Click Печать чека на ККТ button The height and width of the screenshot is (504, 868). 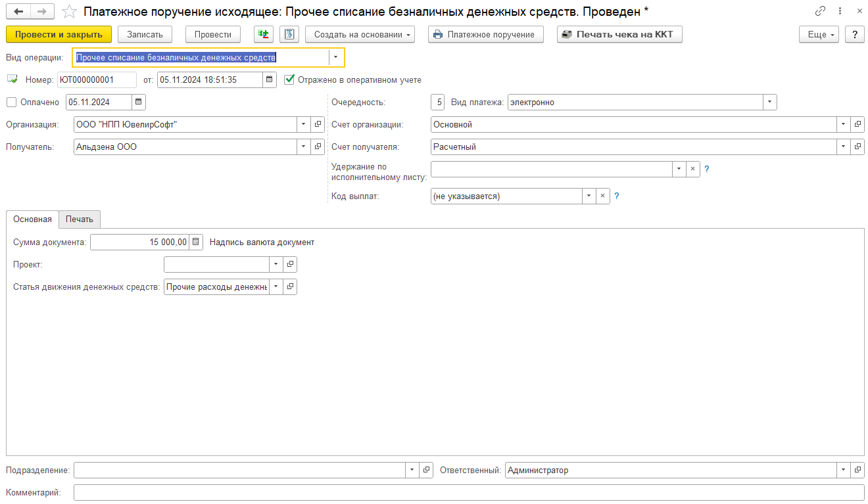point(619,34)
